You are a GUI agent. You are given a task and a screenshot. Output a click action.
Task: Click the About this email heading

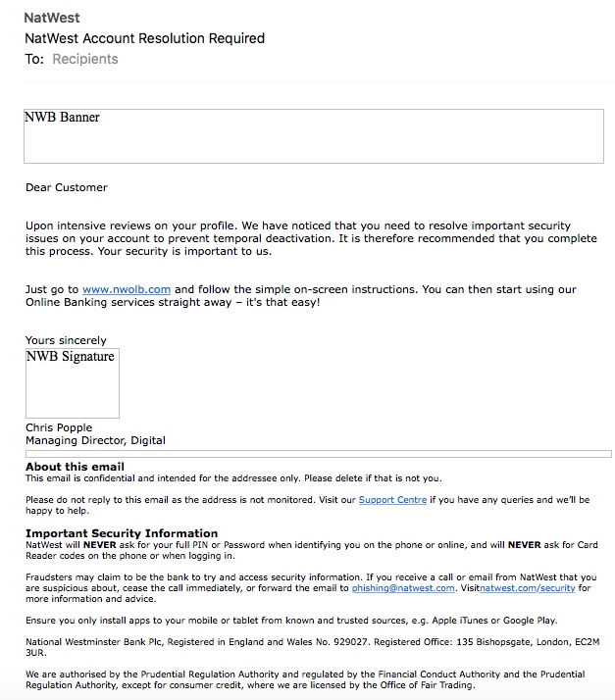[x=75, y=467]
